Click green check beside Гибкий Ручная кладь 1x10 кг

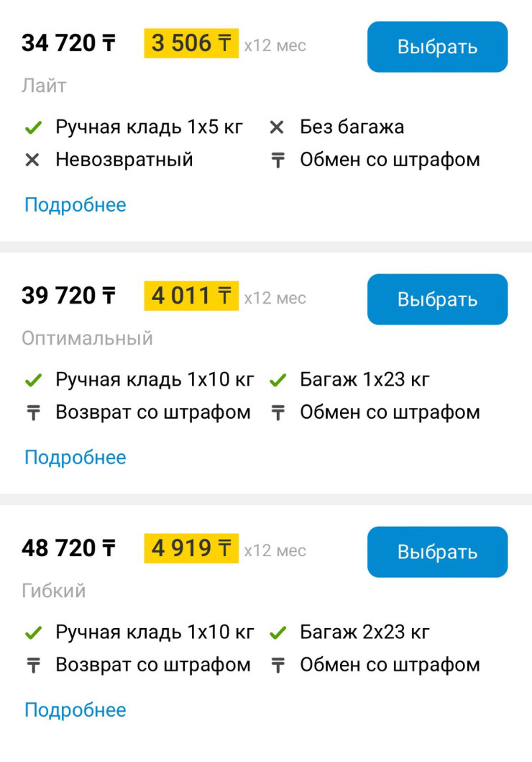pyautogui.click(x=33, y=633)
